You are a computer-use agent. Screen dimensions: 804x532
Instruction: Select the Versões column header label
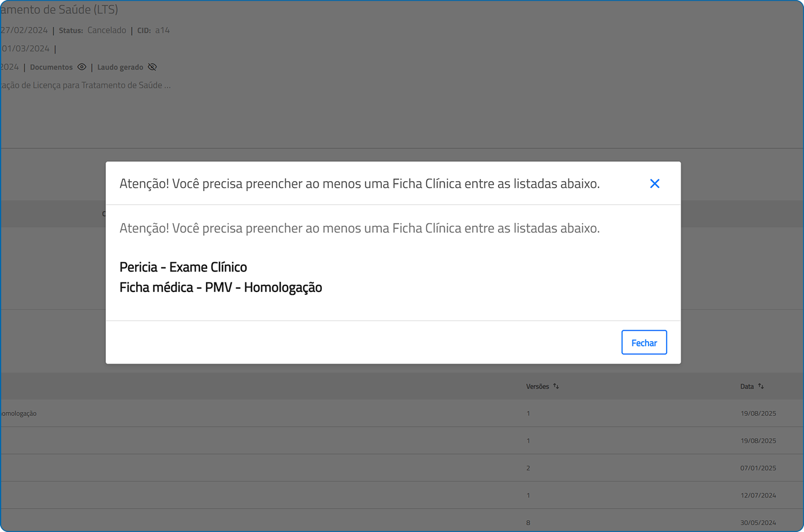click(x=537, y=387)
